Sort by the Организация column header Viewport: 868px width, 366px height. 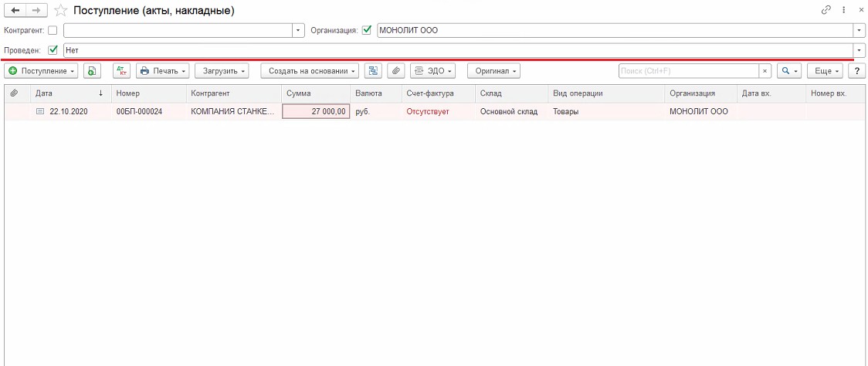[701, 93]
